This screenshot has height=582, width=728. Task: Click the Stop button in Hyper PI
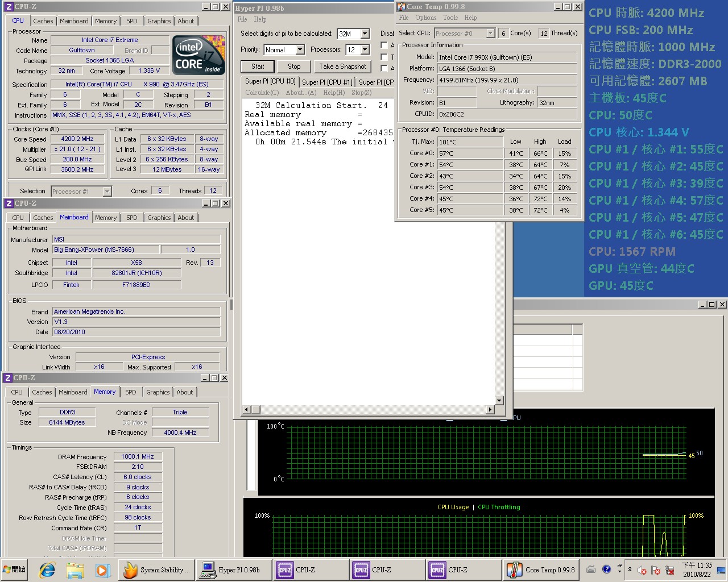pyautogui.click(x=294, y=66)
